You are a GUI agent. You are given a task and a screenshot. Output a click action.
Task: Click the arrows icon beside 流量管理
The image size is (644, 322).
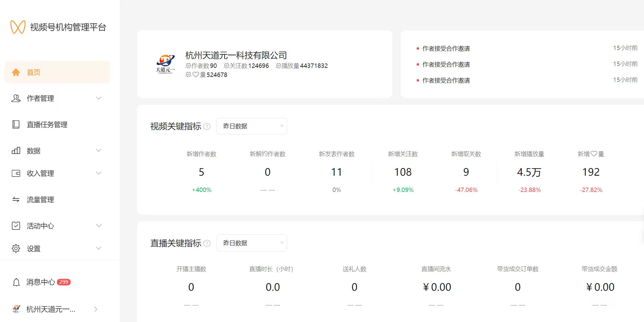click(16, 199)
